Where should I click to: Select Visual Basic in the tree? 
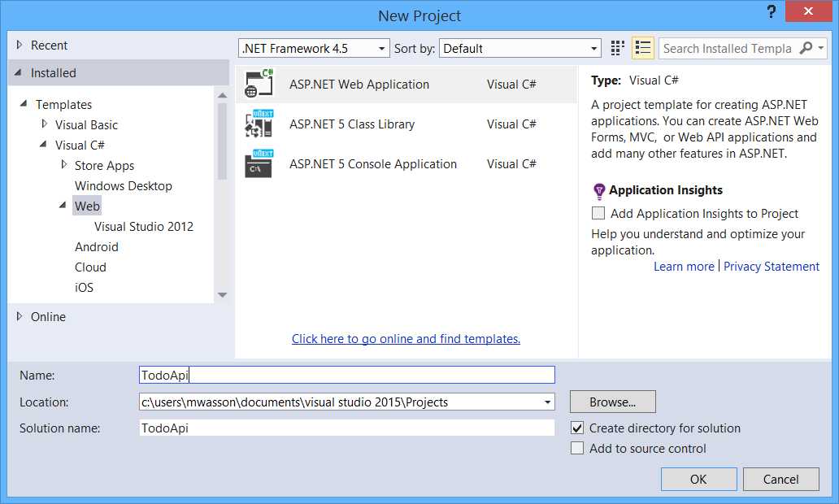click(x=86, y=124)
